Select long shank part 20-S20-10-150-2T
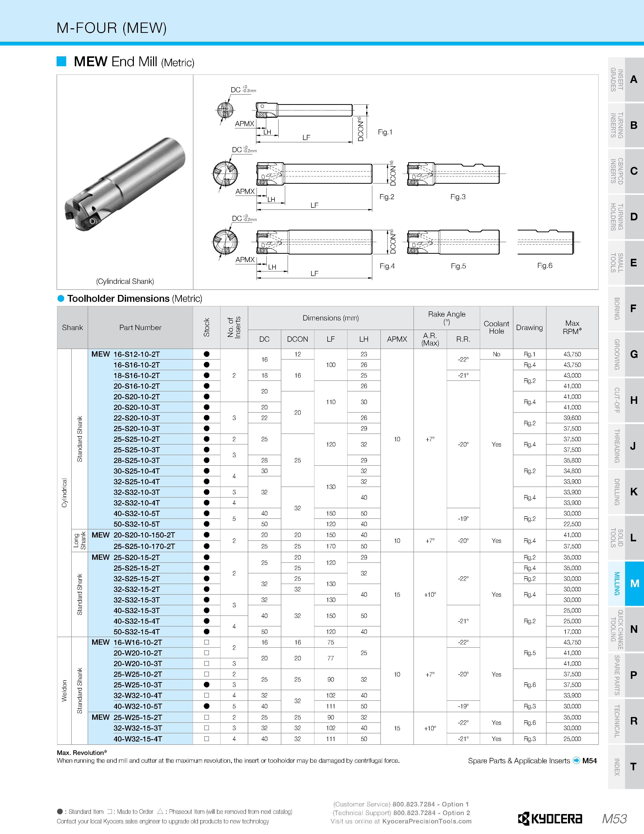The width and height of the screenshot is (644, 834). coord(144,535)
